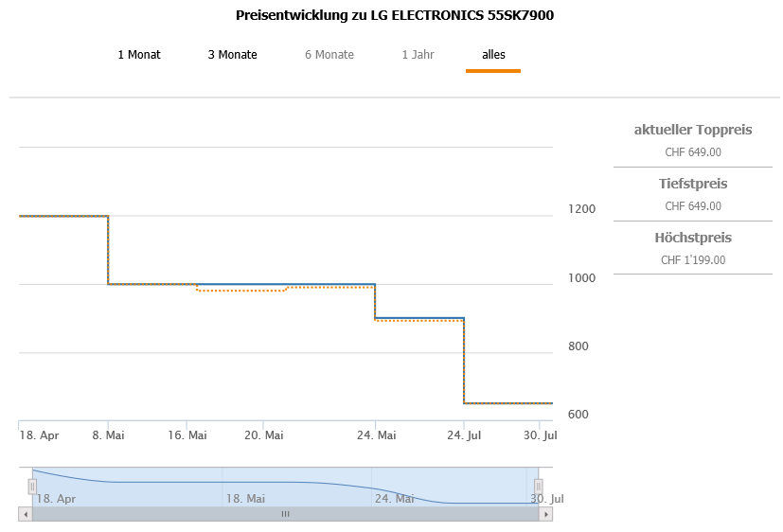Switch to the 3 Monate tab
This screenshot has width=783, height=532.
pyautogui.click(x=233, y=55)
